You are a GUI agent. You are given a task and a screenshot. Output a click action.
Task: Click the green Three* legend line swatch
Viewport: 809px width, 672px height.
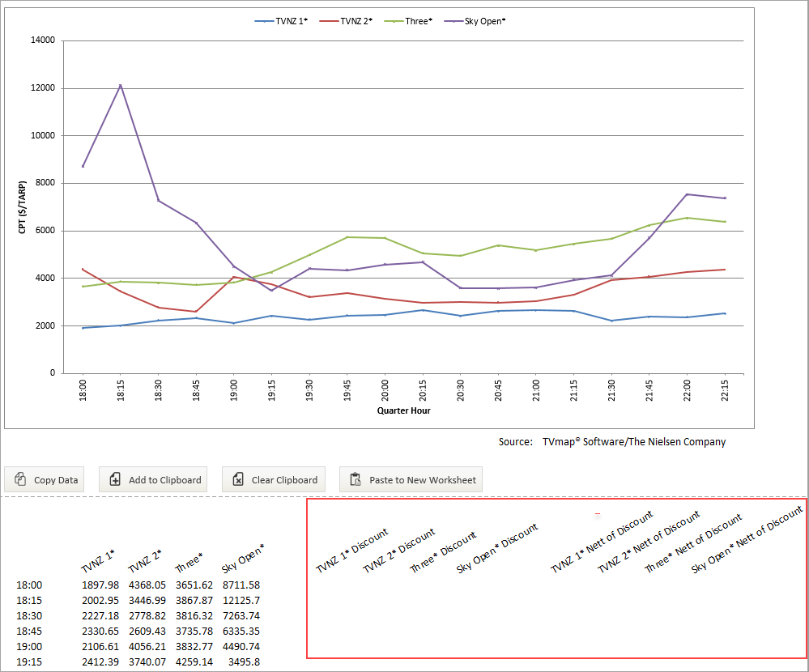(x=394, y=21)
